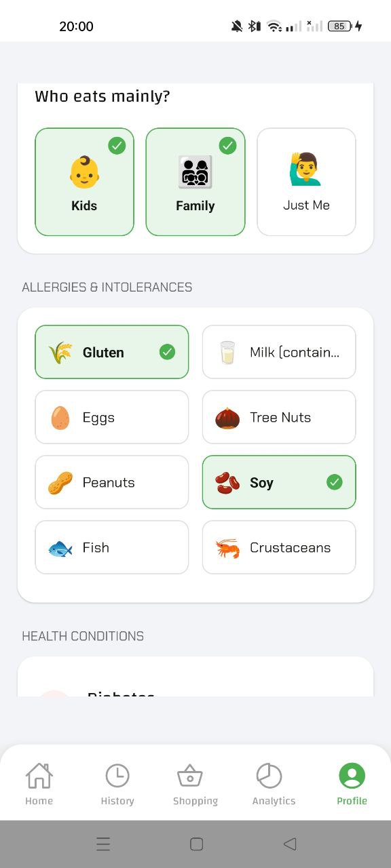The width and height of the screenshot is (391, 868).
Task: Disable the Soy allergy
Action: [278, 482]
